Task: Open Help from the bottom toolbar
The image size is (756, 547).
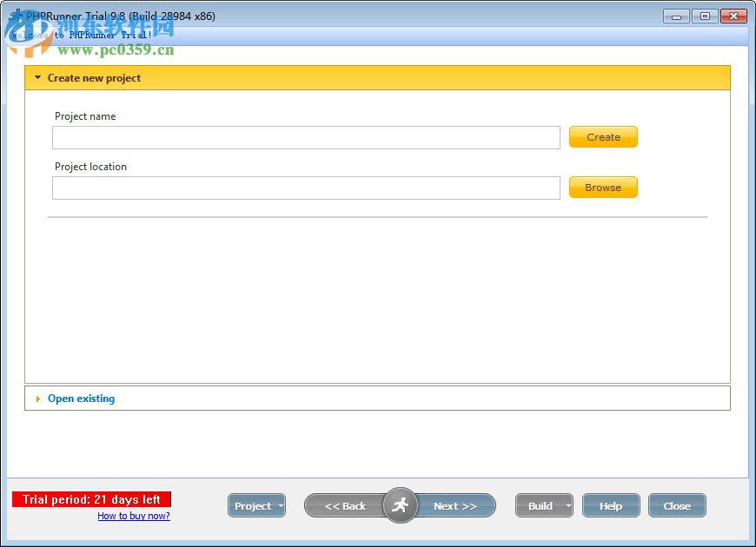Action: click(x=611, y=505)
